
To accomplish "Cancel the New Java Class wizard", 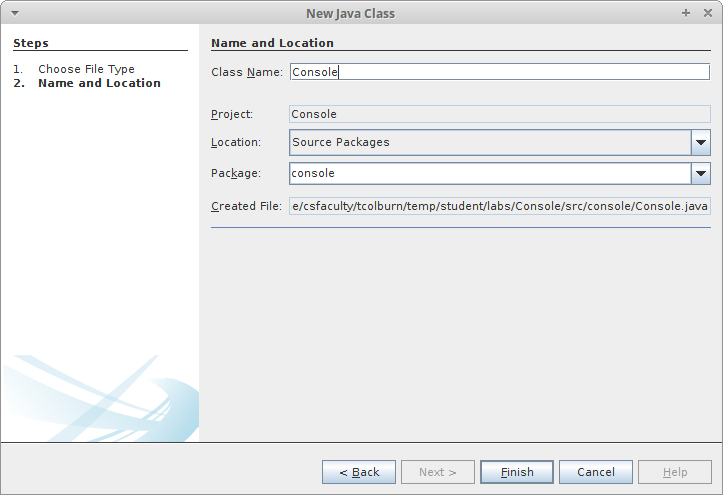I will [x=595, y=472].
